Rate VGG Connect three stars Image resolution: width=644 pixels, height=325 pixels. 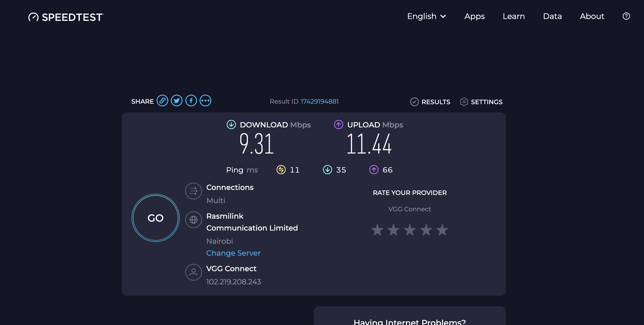coord(410,230)
